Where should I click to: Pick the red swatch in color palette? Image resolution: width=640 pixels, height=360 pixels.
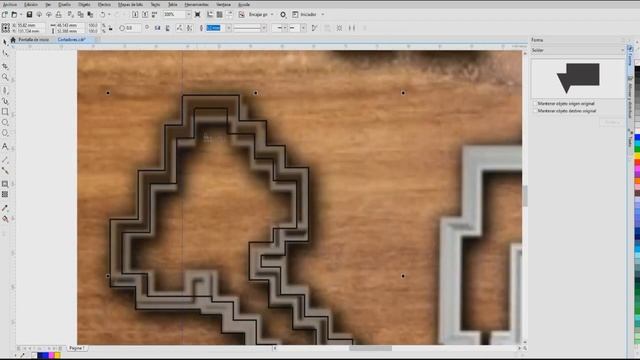pyautogui.click(x=637, y=163)
